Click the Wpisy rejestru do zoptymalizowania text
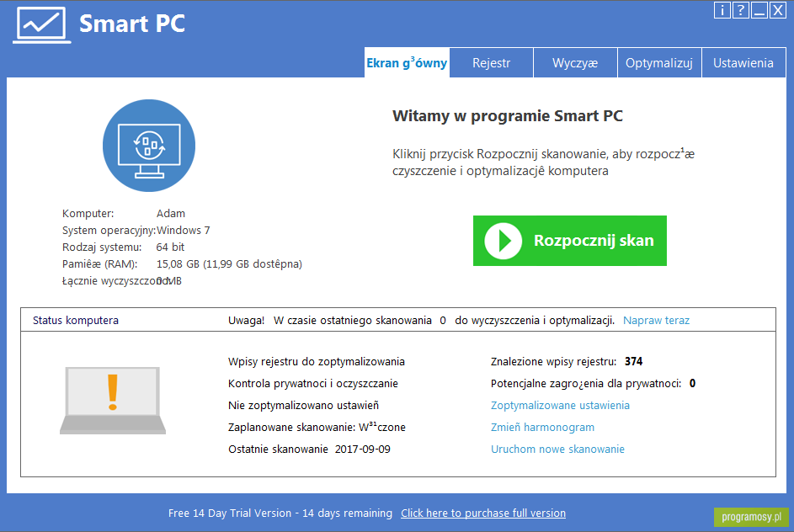Image resolution: width=794 pixels, height=532 pixels. [x=317, y=362]
